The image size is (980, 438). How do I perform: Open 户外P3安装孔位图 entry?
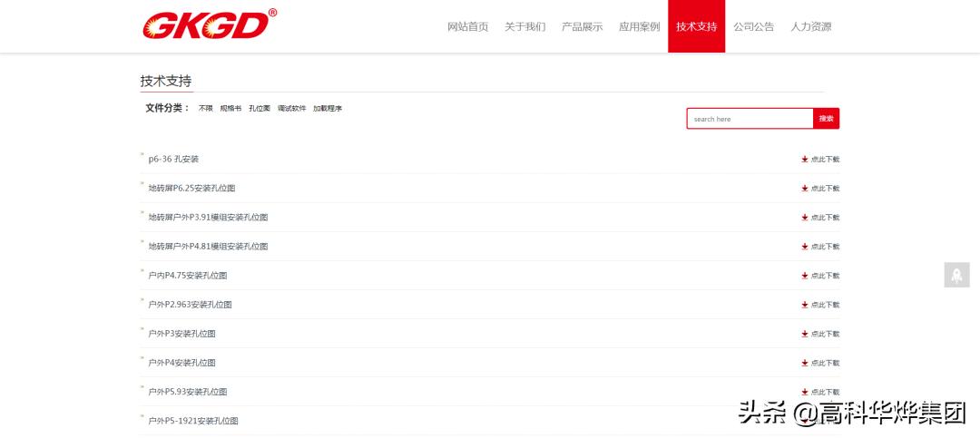pos(181,334)
